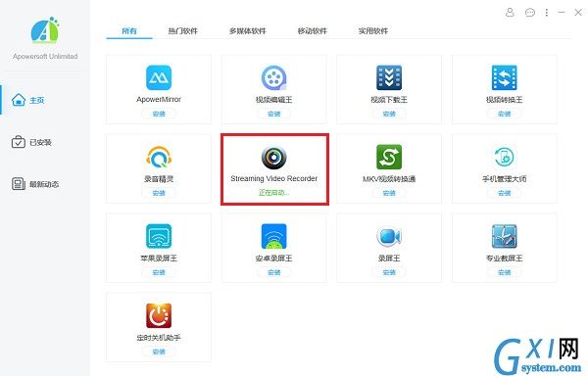This screenshot has height=376, width=588.
Task: Open the three-dot more options menu
Action: pyautogui.click(x=547, y=13)
